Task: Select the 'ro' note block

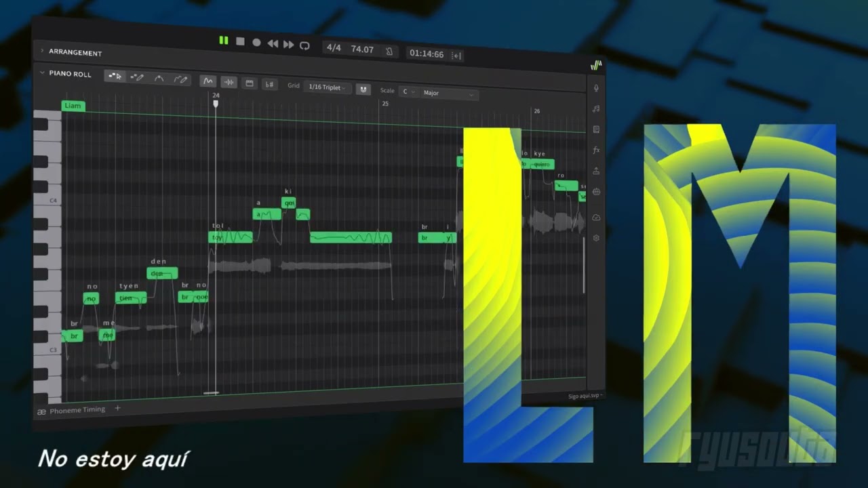Action: 566,186
